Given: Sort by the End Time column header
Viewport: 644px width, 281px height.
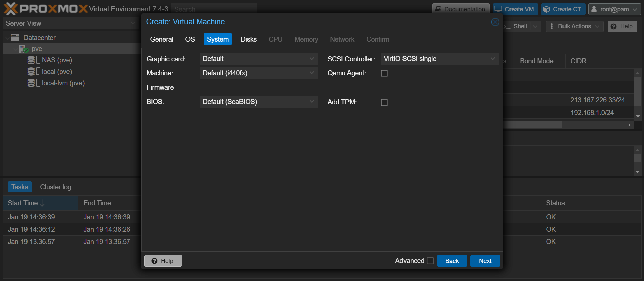Looking at the screenshot, I should coord(109,203).
